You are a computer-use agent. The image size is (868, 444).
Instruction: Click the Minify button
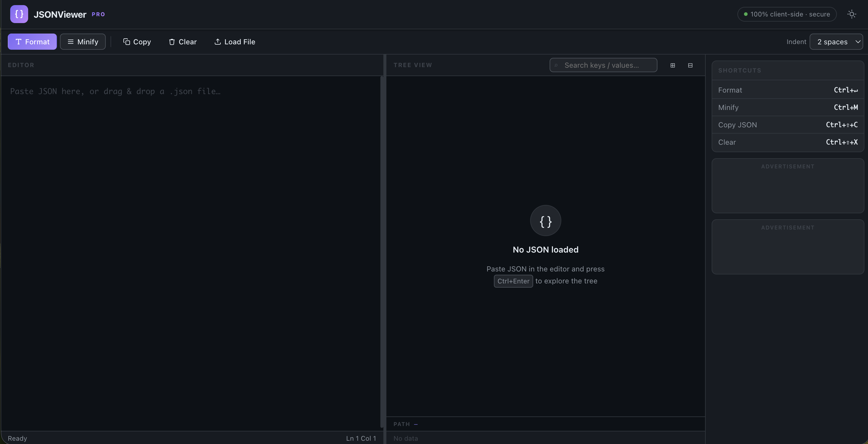83,42
